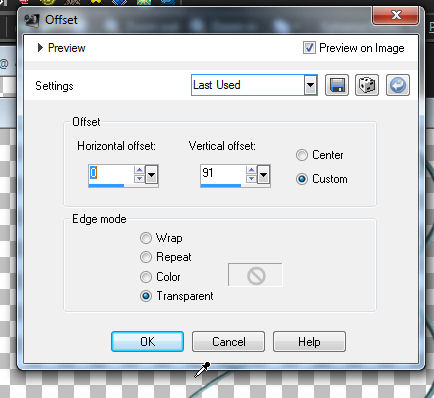Expand the Preview disclosure triangle
Viewport: 434px width, 398px height.
coord(40,48)
